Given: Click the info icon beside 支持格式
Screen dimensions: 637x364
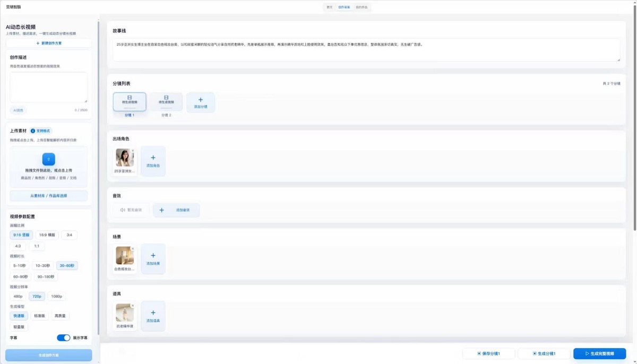Looking at the screenshot, I should [x=33, y=131].
